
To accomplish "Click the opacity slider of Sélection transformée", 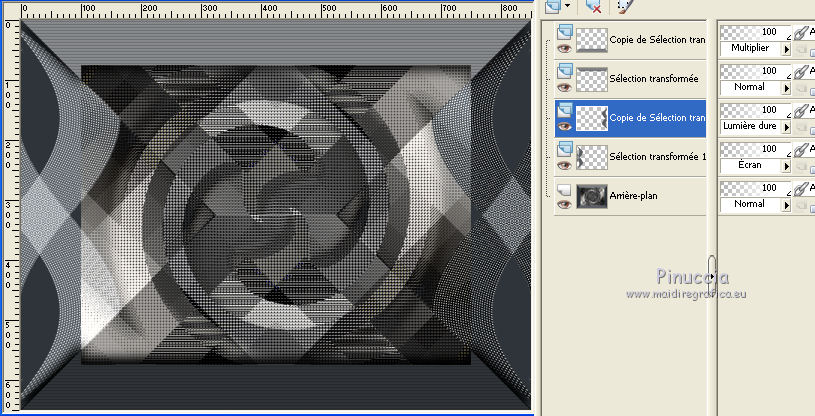I will 755,71.
